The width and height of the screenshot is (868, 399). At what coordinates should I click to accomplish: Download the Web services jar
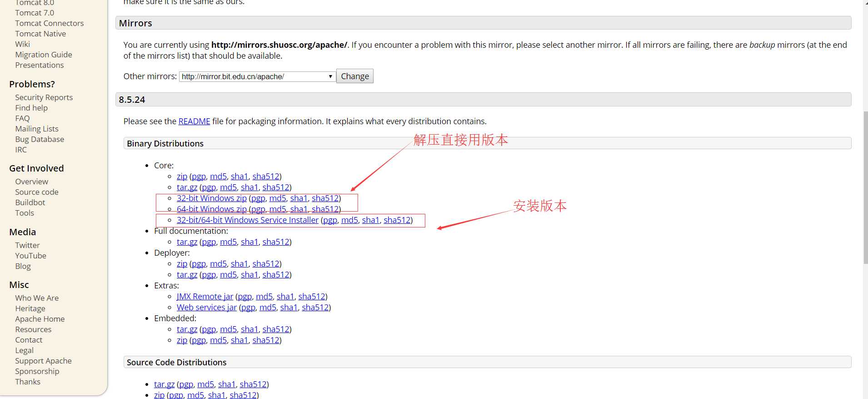207,307
